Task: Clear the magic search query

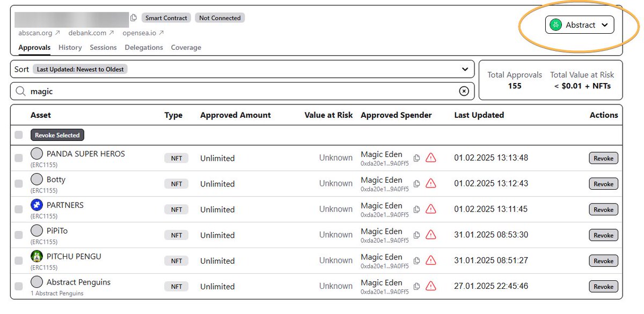Action: [x=464, y=92]
